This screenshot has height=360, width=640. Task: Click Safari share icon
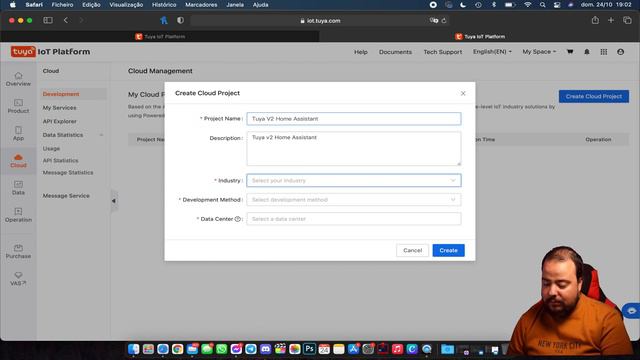click(x=595, y=20)
